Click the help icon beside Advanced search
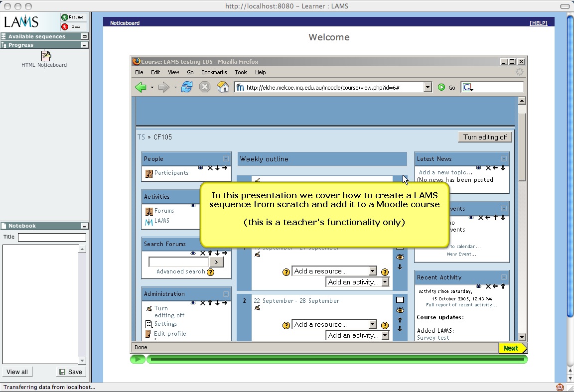The width and height of the screenshot is (574, 392). pyautogui.click(x=211, y=272)
